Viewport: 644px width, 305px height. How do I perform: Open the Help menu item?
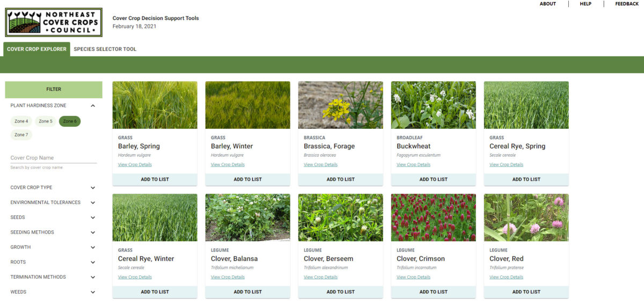[586, 4]
